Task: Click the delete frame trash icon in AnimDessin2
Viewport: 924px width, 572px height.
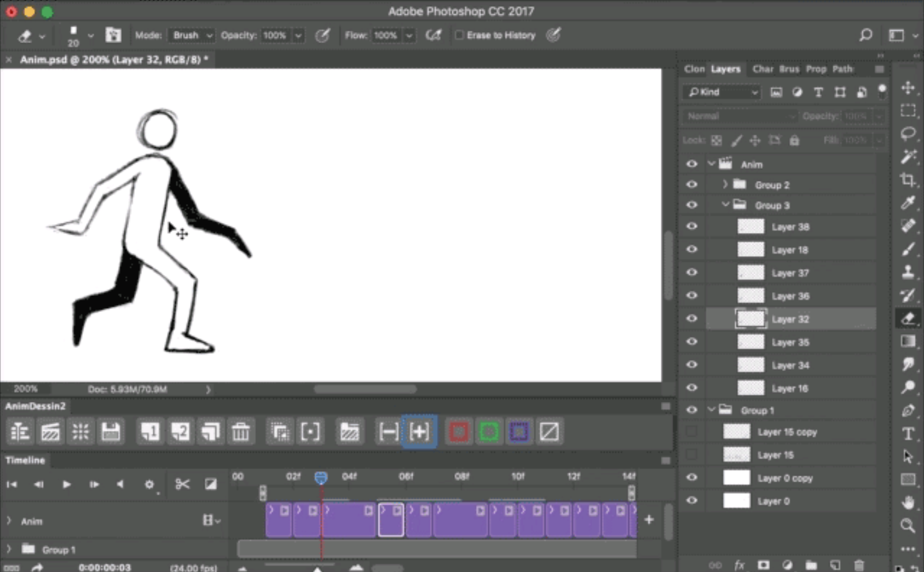Action: (241, 431)
